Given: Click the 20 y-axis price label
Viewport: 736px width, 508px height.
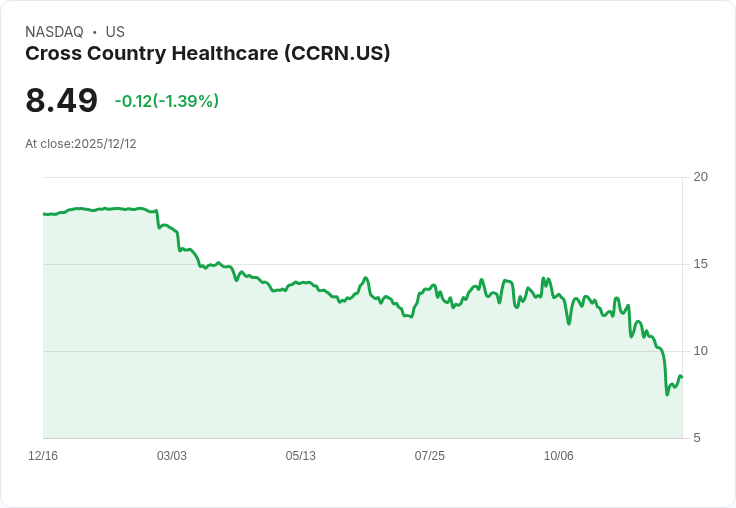Looking at the screenshot, I should point(701,177).
